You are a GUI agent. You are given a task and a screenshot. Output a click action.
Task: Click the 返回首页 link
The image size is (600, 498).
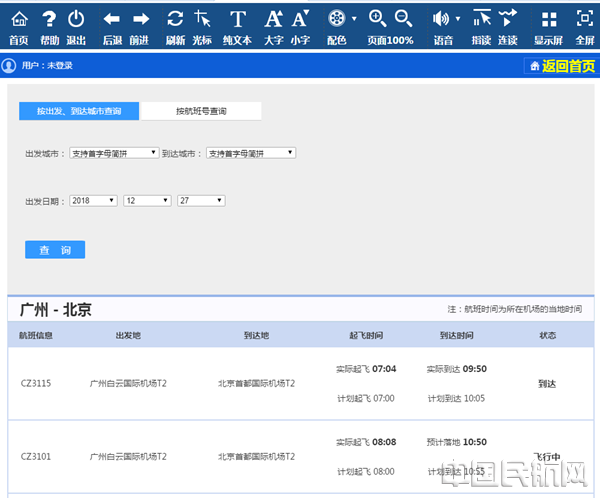(x=560, y=66)
